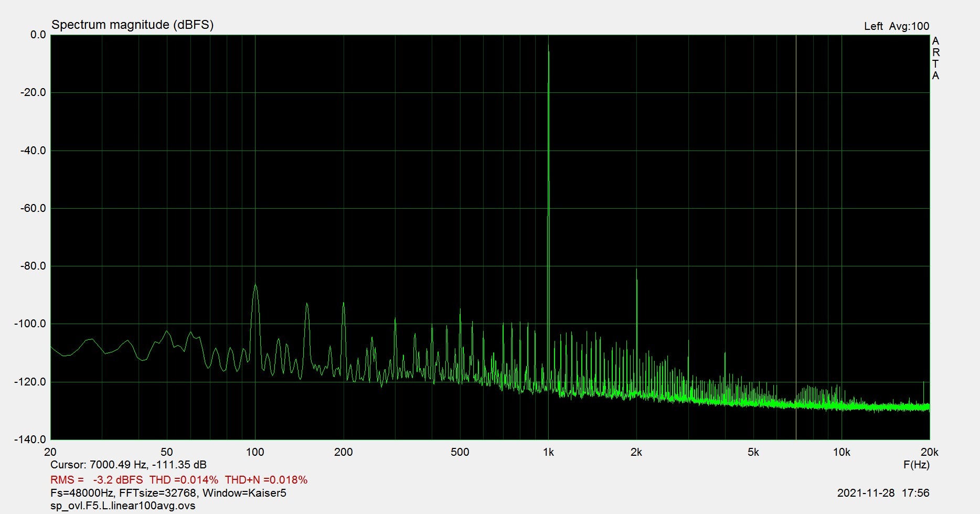Screen dimensions: 980x514
Task: Click the Fs=48000Hz FFTsize info line
Action: click(x=168, y=493)
